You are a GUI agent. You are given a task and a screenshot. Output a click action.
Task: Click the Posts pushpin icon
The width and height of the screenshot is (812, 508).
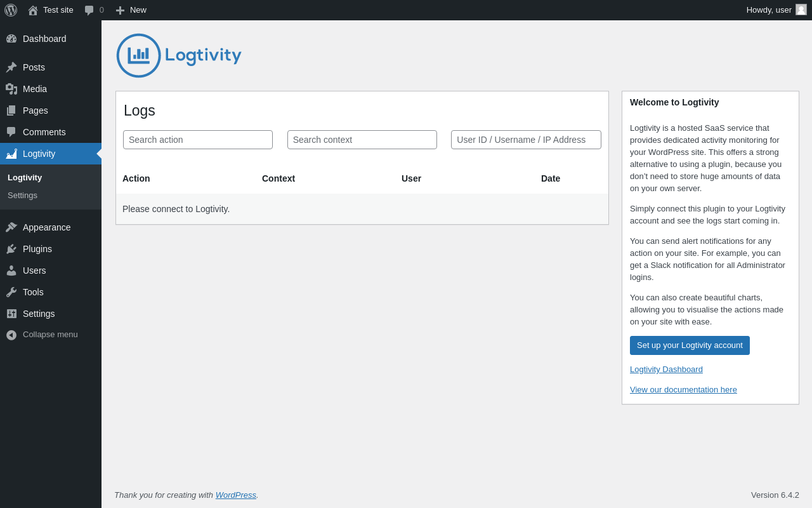[11, 67]
